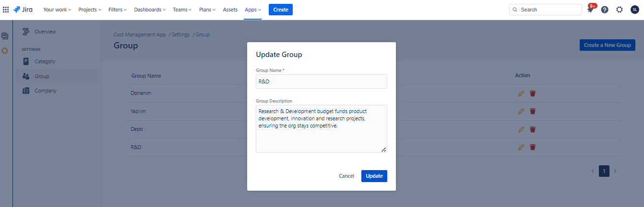Screen dimensions: 644x207
Task: Click the far-left sidebar orange gear icon
Action: click(x=5, y=50)
